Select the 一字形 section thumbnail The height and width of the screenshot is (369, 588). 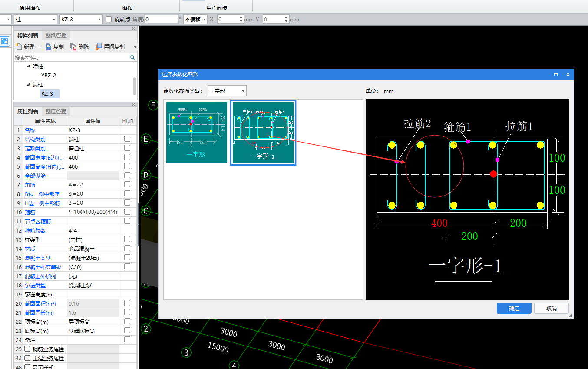coord(197,133)
